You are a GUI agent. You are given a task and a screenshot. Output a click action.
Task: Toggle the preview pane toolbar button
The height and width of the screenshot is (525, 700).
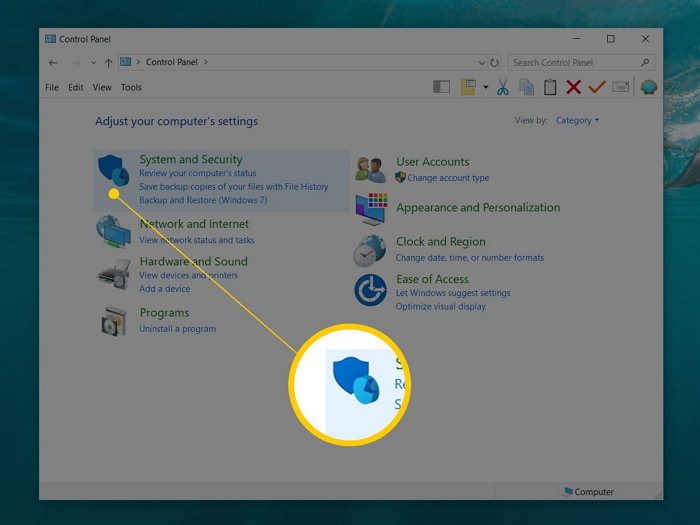pyautogui.click(x=441, y=88)
